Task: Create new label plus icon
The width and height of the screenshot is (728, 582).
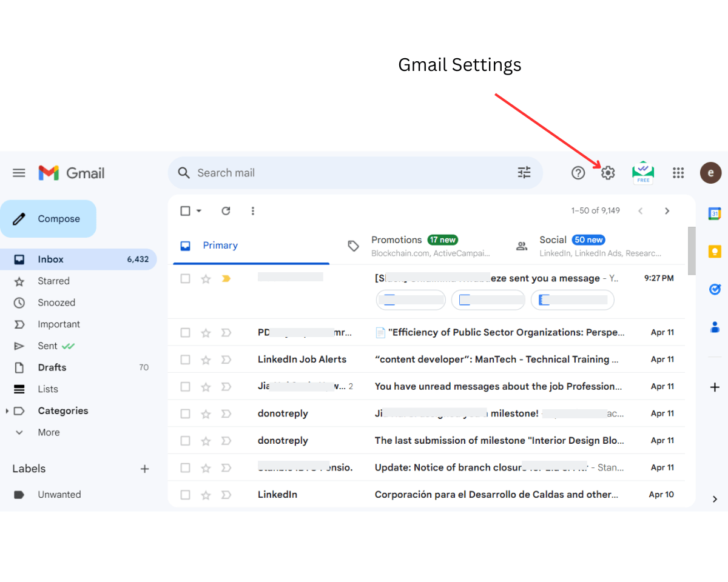Action: pos(144,469)
